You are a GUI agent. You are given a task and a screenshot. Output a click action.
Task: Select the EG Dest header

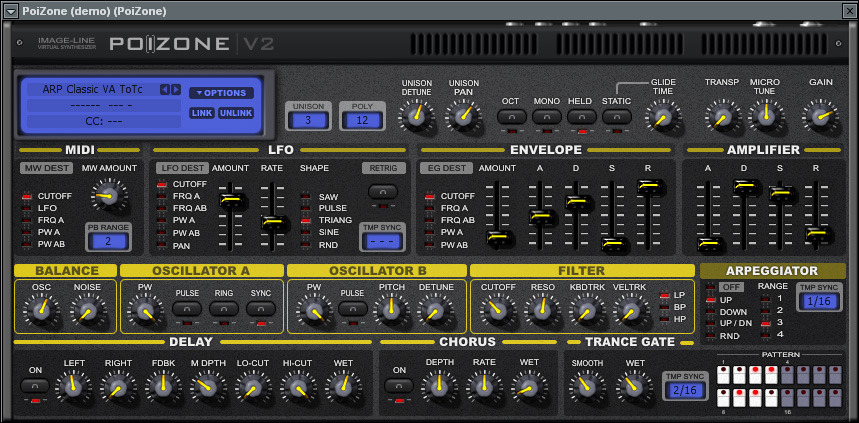pyautogui.click(x=445, y=168)
